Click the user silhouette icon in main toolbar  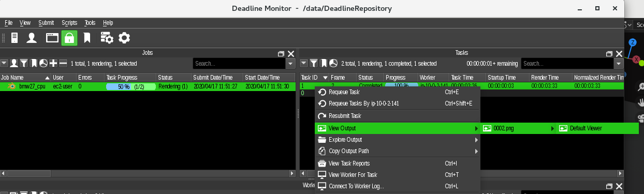pyautogui.click(x=32, y=38)
